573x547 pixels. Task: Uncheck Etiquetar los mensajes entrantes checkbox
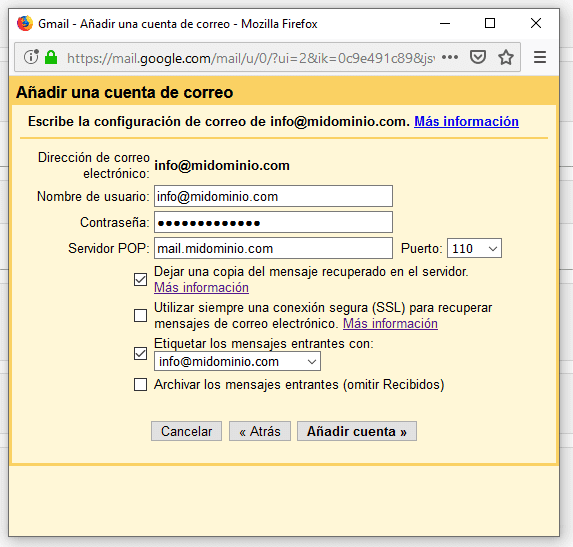(x=140, y=353)
